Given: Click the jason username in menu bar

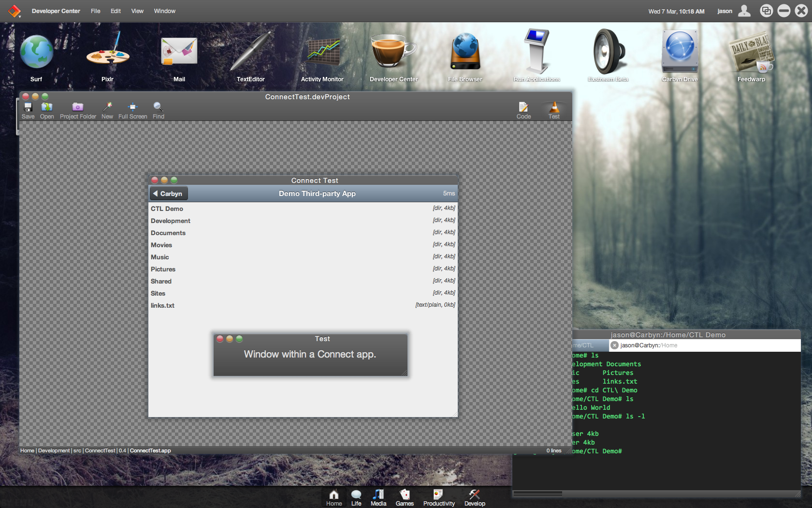Looking at the screenshot, I should (x=725, y=11).
